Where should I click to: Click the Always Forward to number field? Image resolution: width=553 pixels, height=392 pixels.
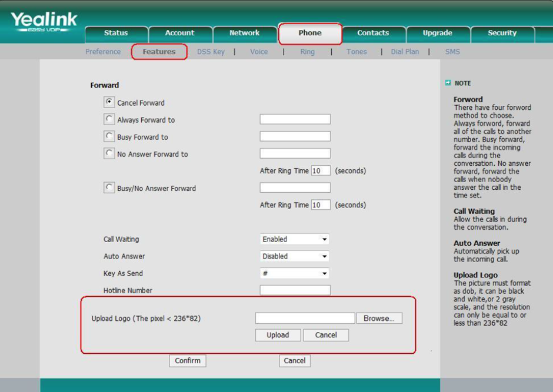[295, 119]
